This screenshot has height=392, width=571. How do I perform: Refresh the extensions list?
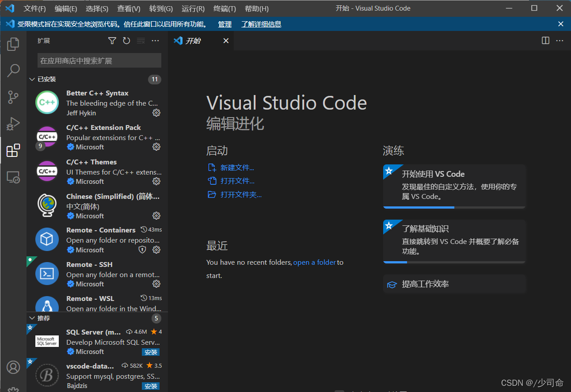tap(126, 41)
